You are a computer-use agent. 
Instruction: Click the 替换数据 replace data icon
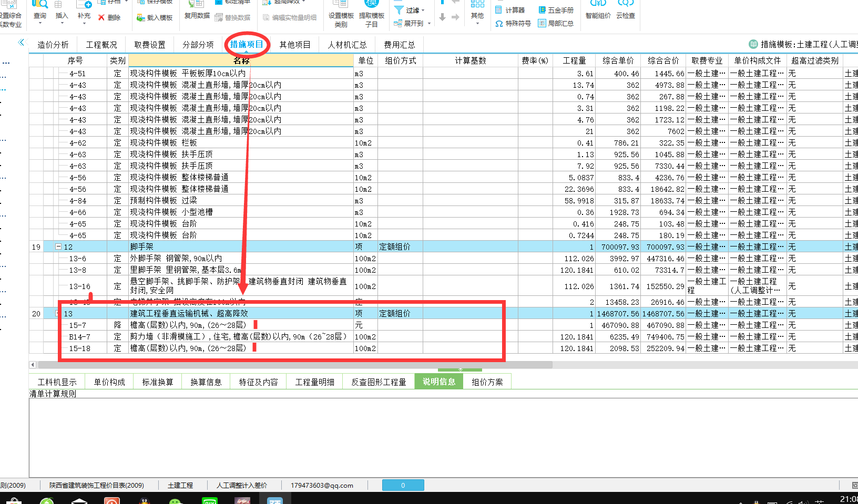[x=219, y=17]
